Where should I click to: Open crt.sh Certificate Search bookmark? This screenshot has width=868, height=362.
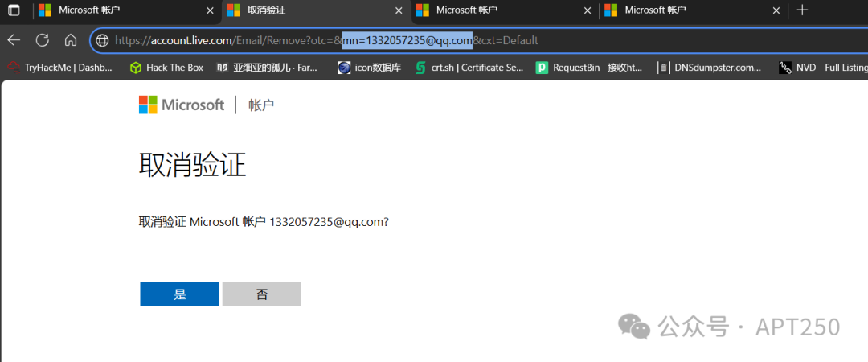(469, 68)
